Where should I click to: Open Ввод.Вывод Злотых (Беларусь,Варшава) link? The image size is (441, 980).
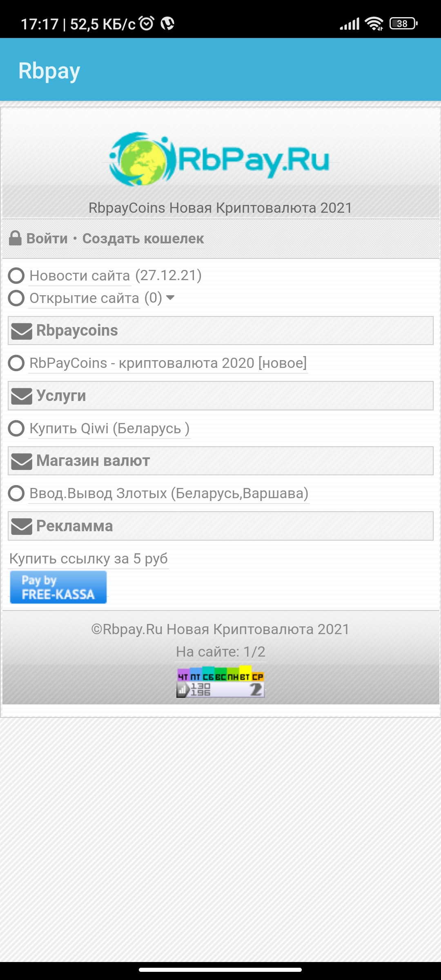click(x=169, y=493)
